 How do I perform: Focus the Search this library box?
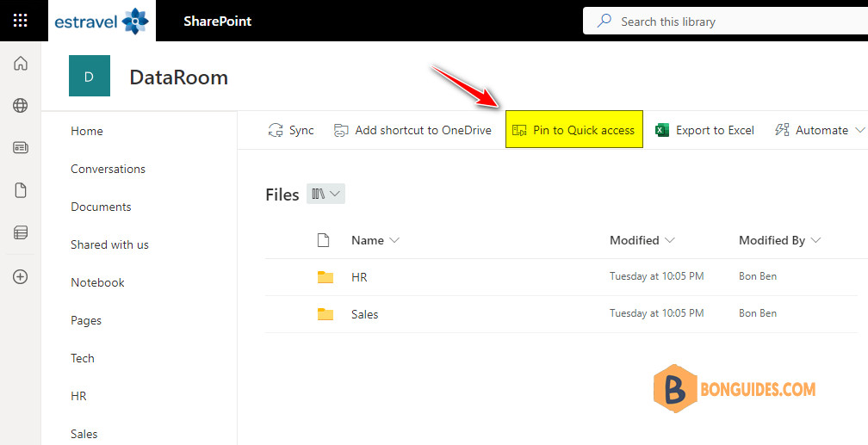point(725,22)
